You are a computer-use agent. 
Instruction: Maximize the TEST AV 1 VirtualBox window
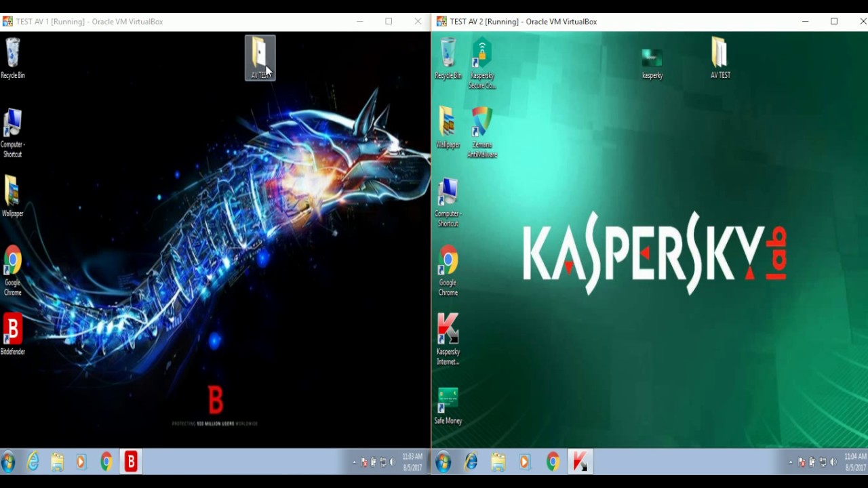pos(389,21)
